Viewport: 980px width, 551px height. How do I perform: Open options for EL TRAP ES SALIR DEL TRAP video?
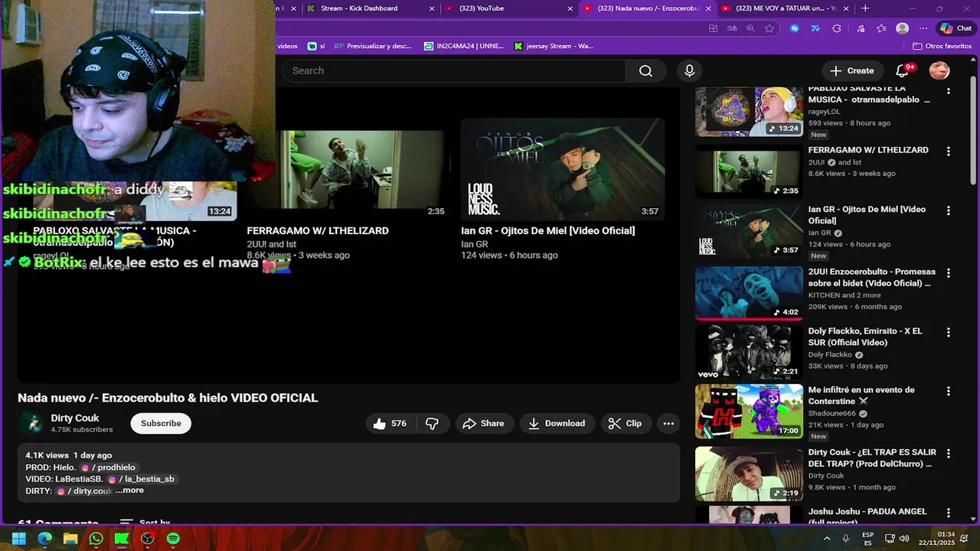[x=948, y=453]
